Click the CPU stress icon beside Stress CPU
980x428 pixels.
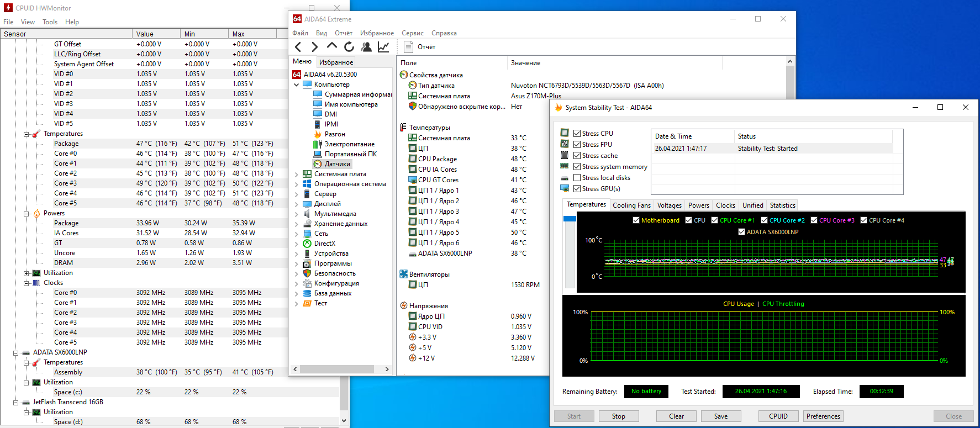pos(565,133)
